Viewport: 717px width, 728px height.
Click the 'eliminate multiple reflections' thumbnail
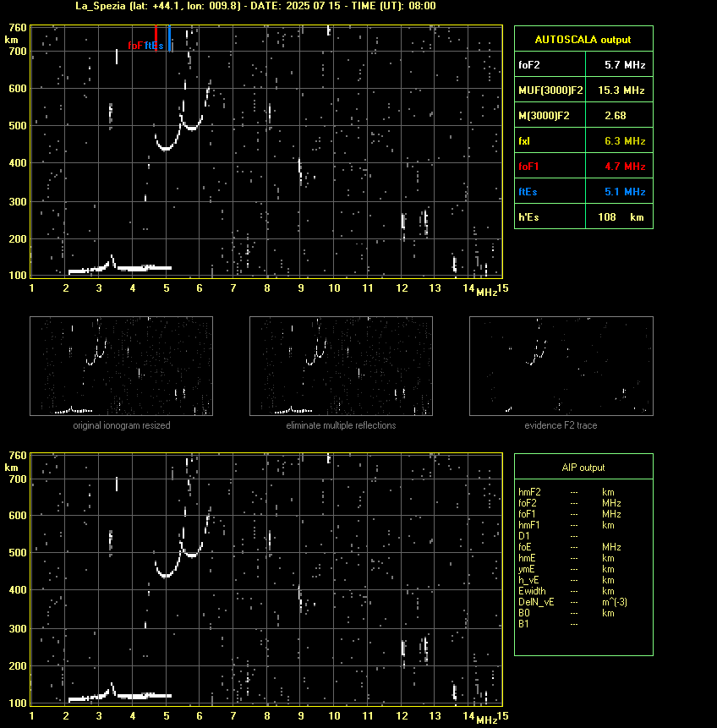pyautogui.click(x=341, y=366)
